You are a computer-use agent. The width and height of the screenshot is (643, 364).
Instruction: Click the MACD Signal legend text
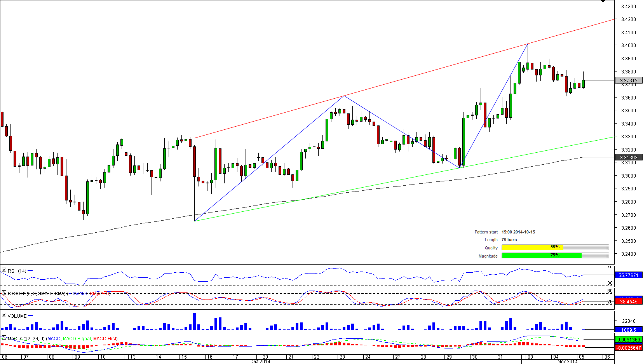click(x=77, y=339)
